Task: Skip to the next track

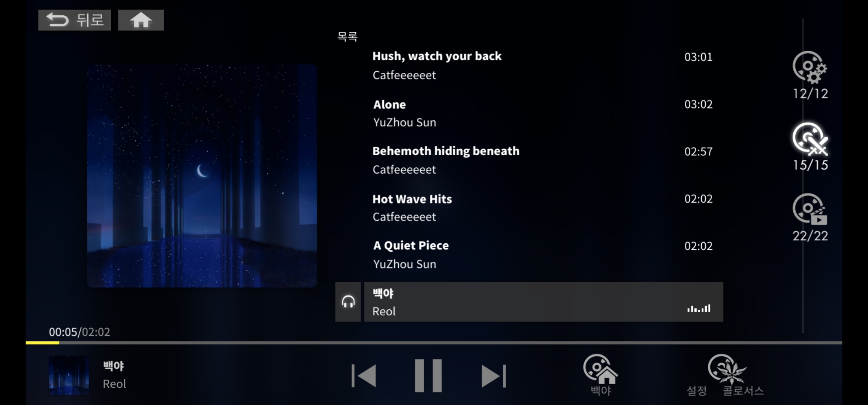Action: coord(494,375)
